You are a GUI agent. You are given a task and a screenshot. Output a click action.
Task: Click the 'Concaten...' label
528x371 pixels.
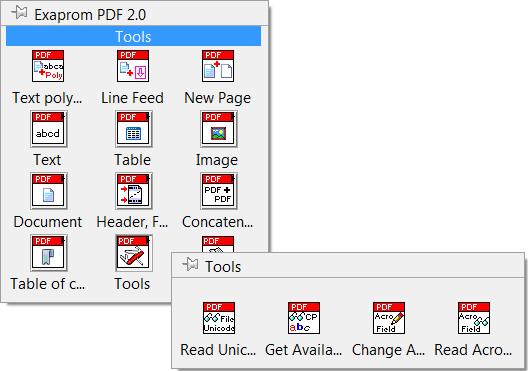click(218, 222)
